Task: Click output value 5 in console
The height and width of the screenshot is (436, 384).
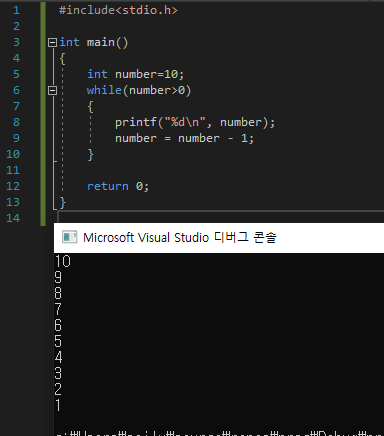Action: pyautogui.click(x=58, y=341)
